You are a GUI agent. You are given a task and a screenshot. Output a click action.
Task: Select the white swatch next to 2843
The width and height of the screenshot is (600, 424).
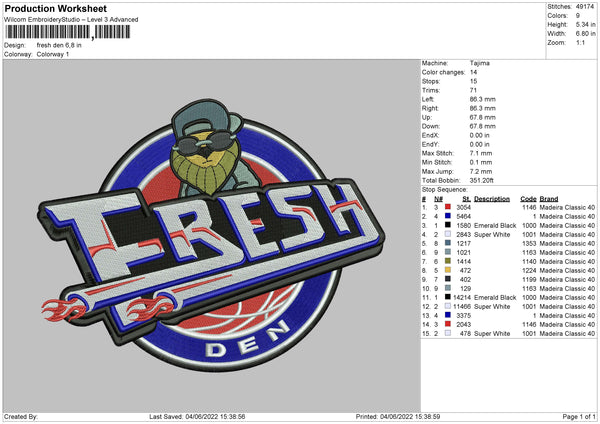click(447, 234)
